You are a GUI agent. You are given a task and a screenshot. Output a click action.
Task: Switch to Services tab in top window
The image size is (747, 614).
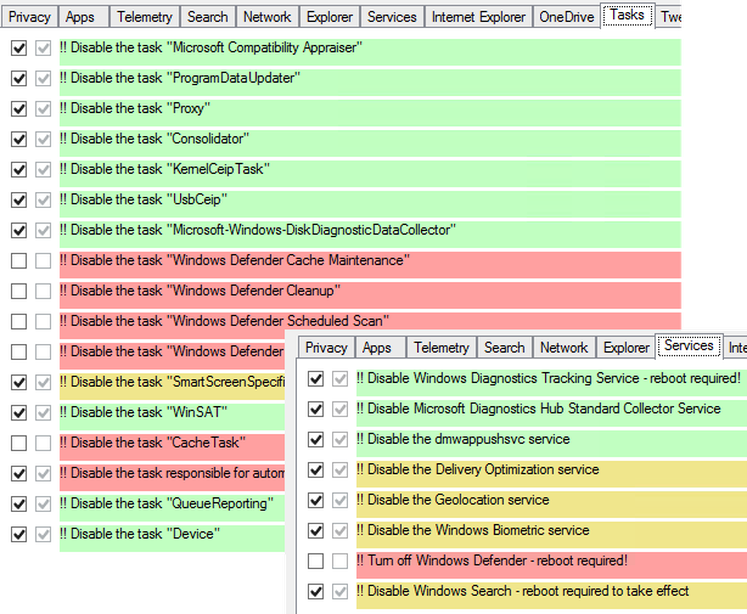pyautogui.click(x=392, y=17)
